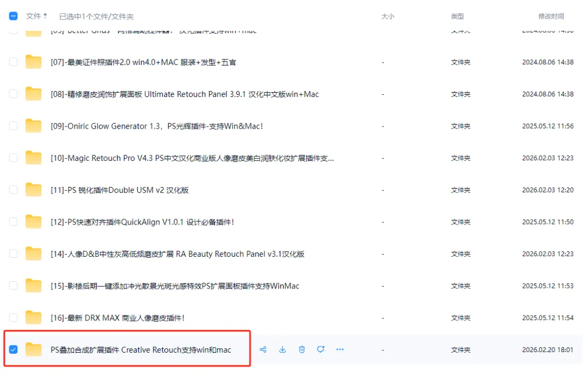
Task: Click the download icon for Creative Retouch folder
Action: tap(283, 349)
